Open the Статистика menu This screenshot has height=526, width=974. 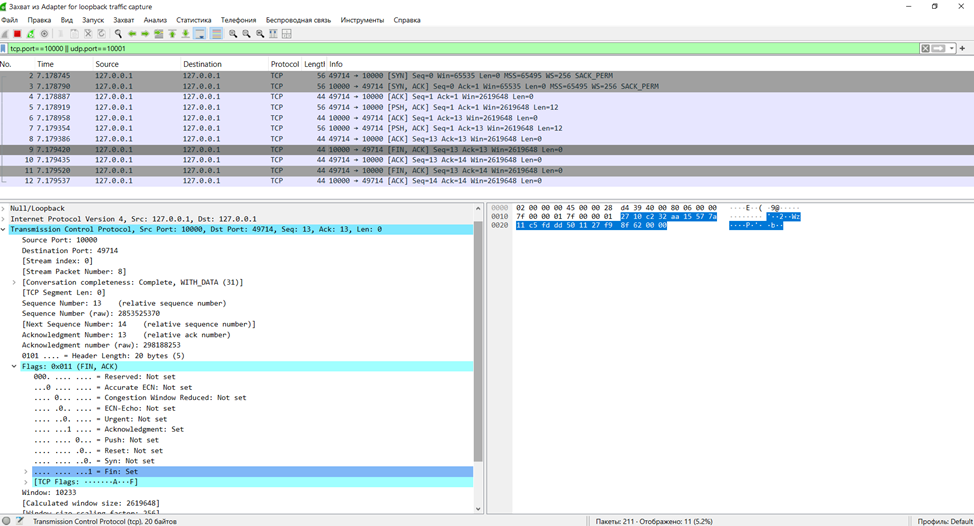pos(194,20)
